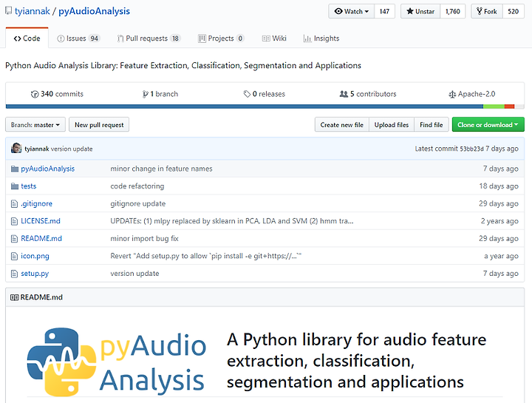532x403 pixels.
Task: Open the latest 'version update' commit message
Action: coord(72,149)
